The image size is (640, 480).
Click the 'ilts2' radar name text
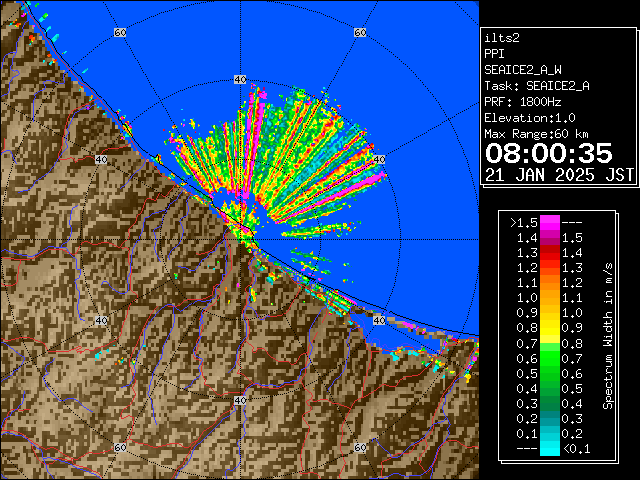coord(502,38)
